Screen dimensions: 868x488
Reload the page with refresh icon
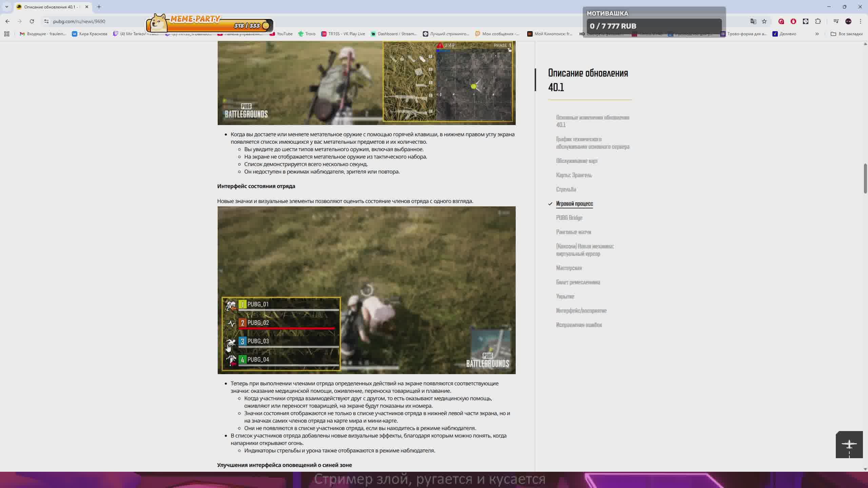(32, 21)
